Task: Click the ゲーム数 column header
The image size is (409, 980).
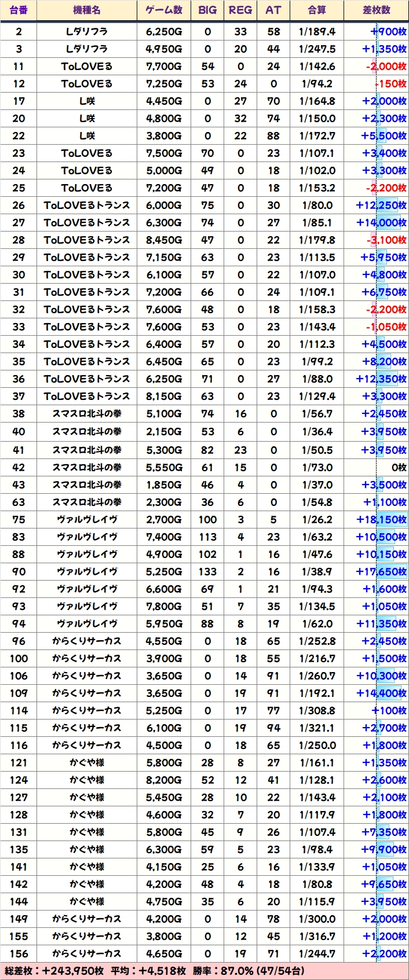Action: click(164, 10)
